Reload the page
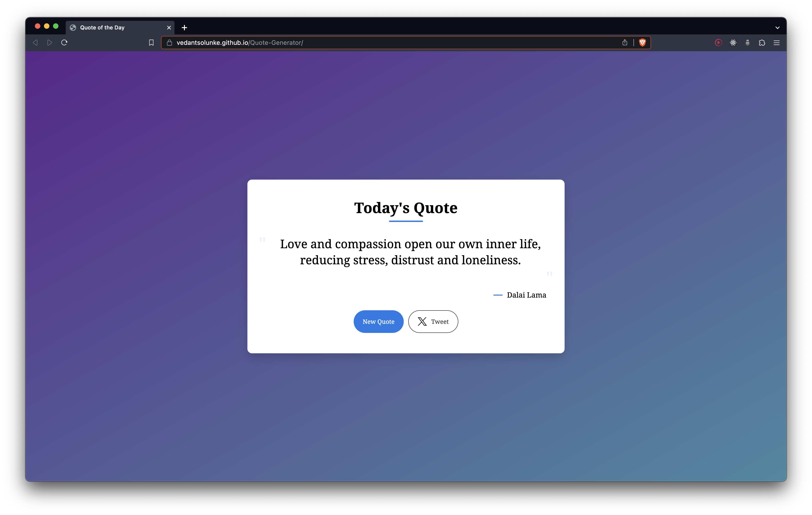The height and width of the screenshot is (515, 812). [x=64, y=43]
